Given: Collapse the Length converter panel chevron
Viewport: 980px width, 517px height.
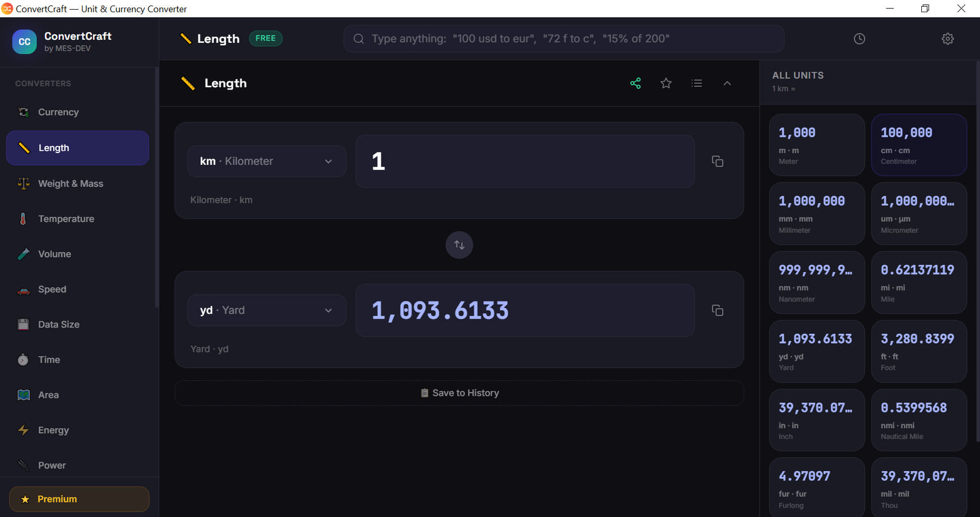Looking at the screenshot, I should pos(727,83).
